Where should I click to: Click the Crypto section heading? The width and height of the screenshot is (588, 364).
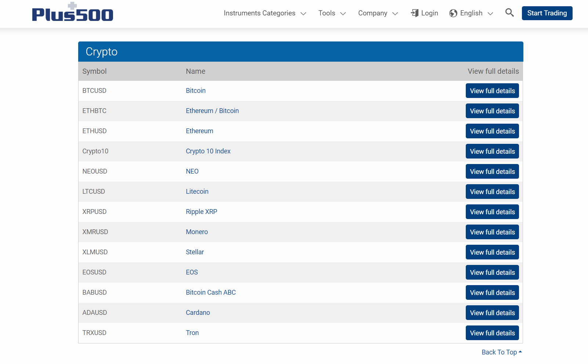(x=102, y=52)
